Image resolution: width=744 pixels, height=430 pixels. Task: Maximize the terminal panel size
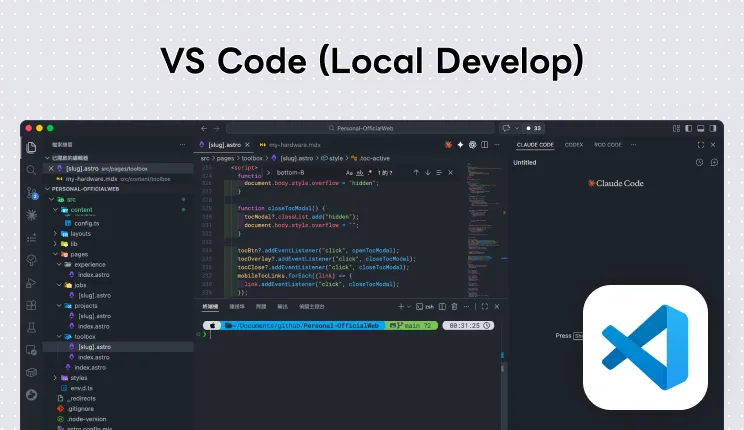484,307
